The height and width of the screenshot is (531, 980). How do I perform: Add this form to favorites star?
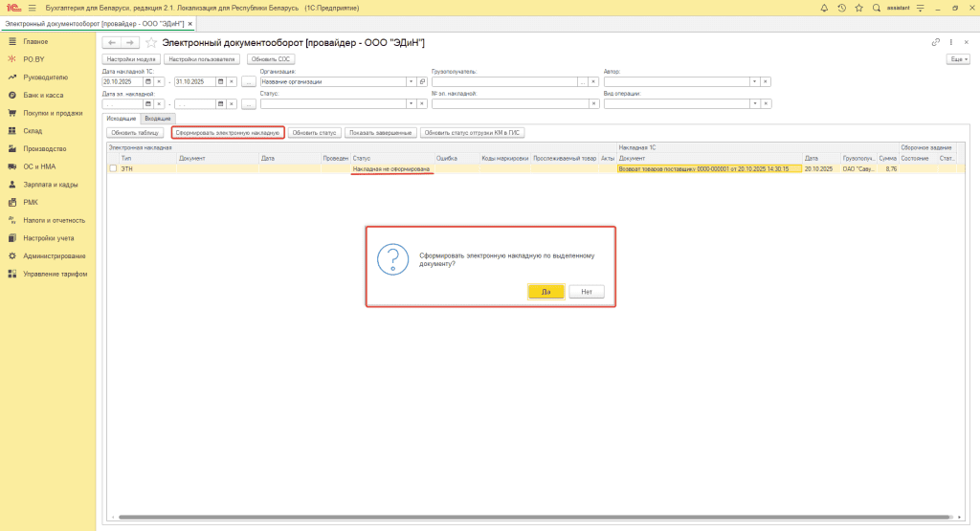[151, 43]
